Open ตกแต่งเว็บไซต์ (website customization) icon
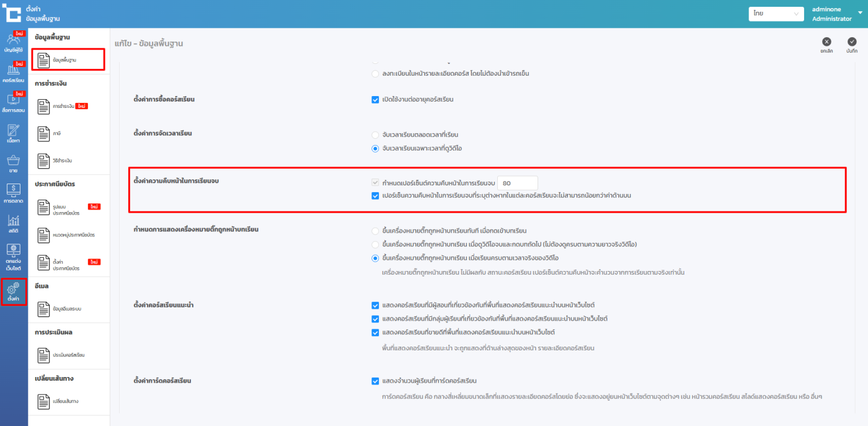The height and width of the screenshot is (426, 868). point(14,257)
